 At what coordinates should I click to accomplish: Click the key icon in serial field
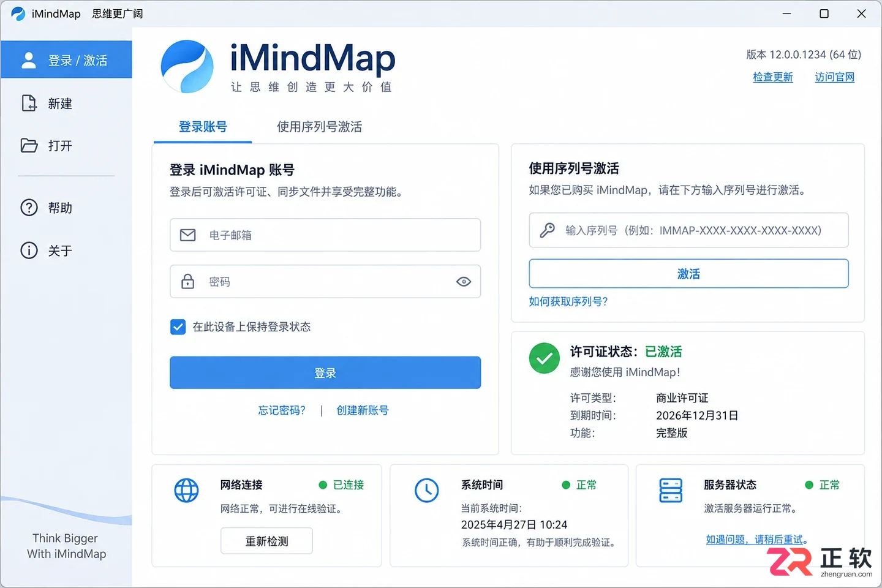pos(547,230)
